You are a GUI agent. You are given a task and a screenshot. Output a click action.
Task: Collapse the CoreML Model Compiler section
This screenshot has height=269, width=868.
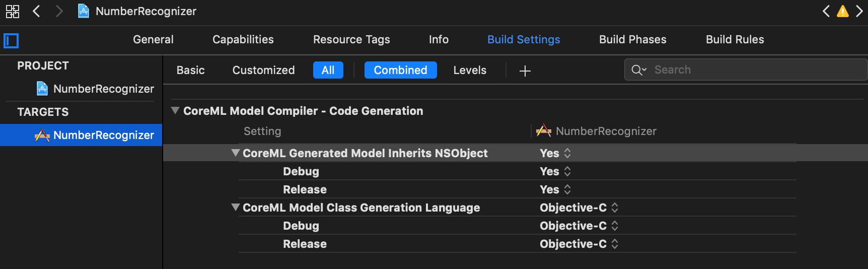pos(175,111)
